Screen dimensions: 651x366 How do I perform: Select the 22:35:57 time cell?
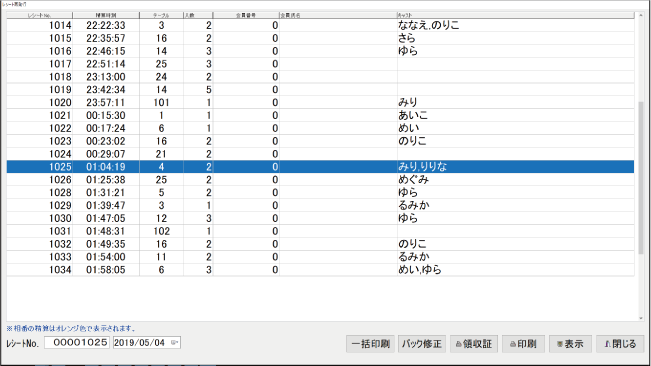(x=106, y=38)
